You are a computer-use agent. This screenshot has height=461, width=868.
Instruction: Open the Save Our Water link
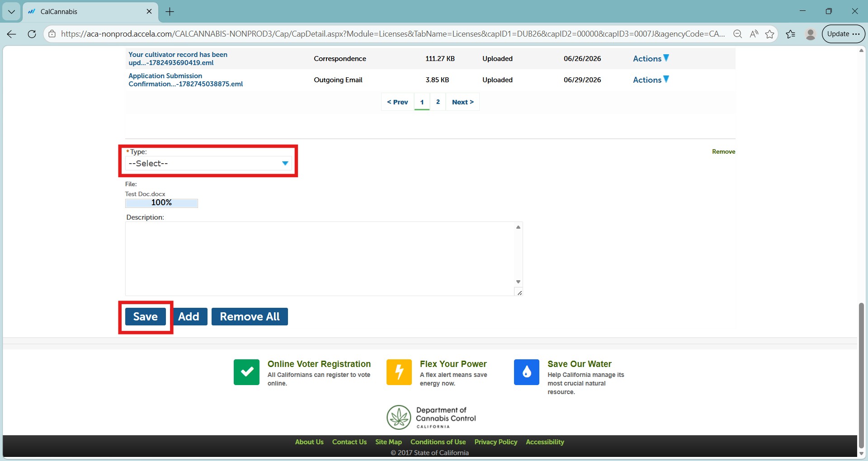click(x=580, y=364)
